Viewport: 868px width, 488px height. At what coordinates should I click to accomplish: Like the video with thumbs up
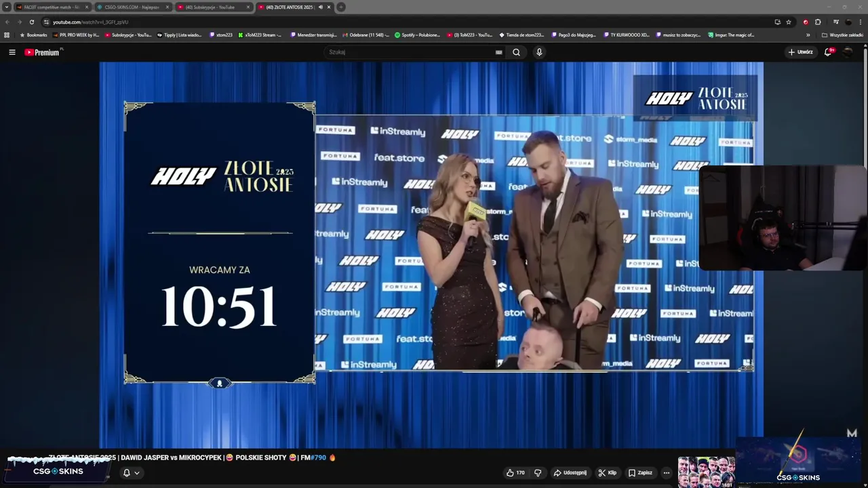515,472
